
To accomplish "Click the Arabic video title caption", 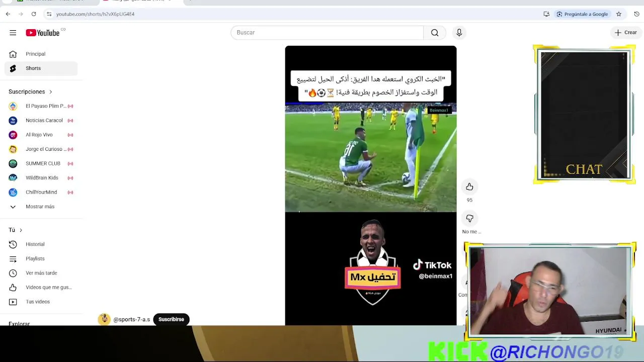I will point(371,86).
